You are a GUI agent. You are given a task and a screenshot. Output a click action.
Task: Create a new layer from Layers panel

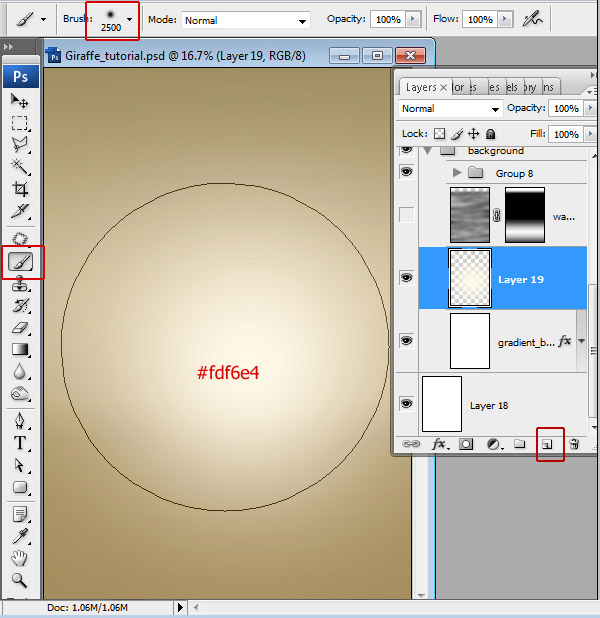[x=548, y=444]
